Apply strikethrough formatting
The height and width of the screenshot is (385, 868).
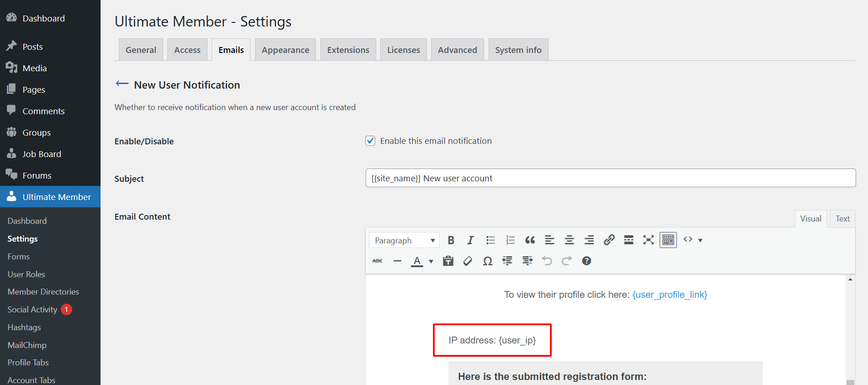[x=378, y=261]
